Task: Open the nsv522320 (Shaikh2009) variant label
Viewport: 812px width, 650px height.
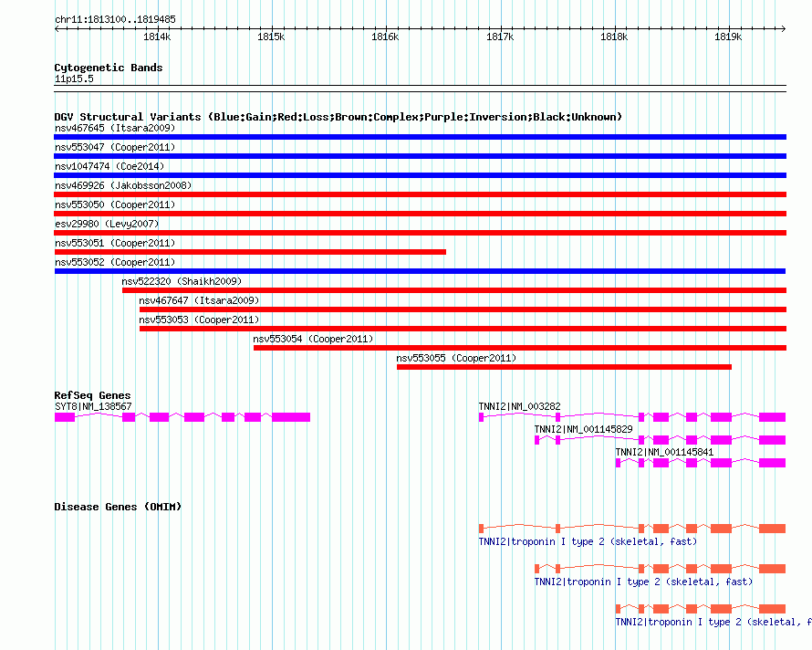Action: pyautogui.click(x=182, y=281)
